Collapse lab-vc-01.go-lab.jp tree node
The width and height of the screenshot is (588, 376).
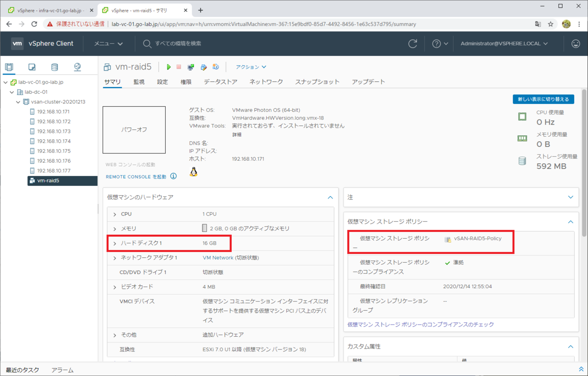(5, 82)
